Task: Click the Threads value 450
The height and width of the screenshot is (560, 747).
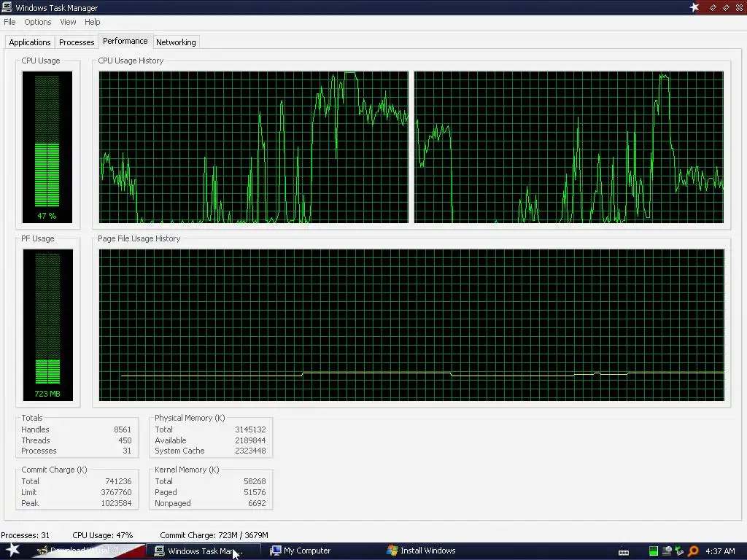Action: (x=125, y=440)
